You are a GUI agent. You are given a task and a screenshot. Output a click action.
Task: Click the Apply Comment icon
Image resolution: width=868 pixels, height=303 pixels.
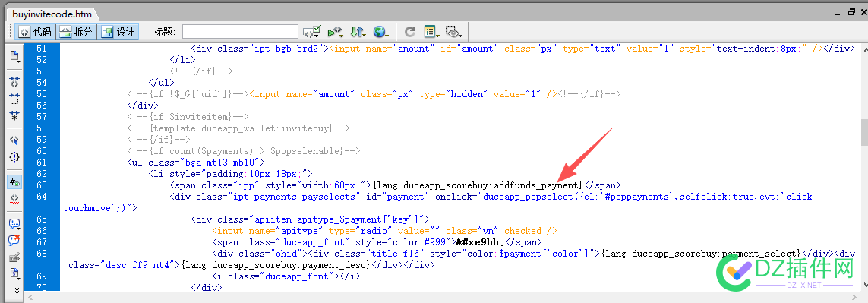coord(14,224)
